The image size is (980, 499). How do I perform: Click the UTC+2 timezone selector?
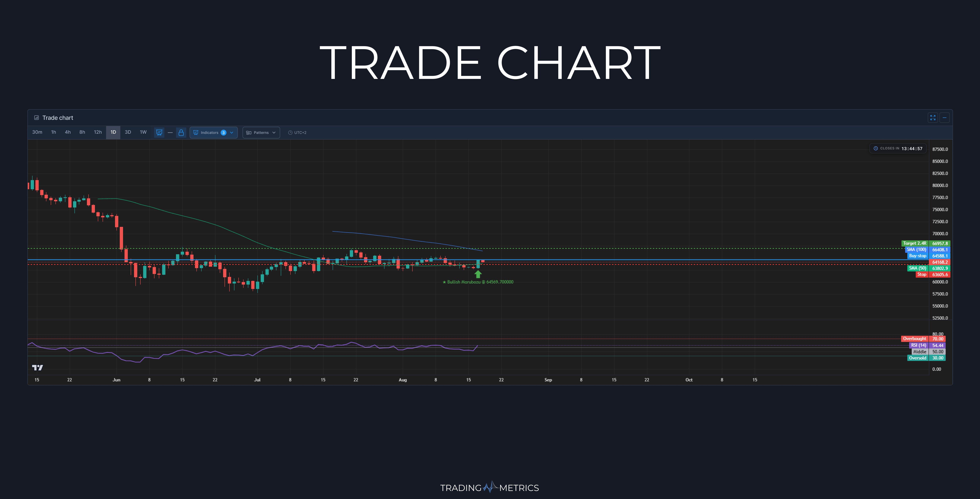(297, 132)
